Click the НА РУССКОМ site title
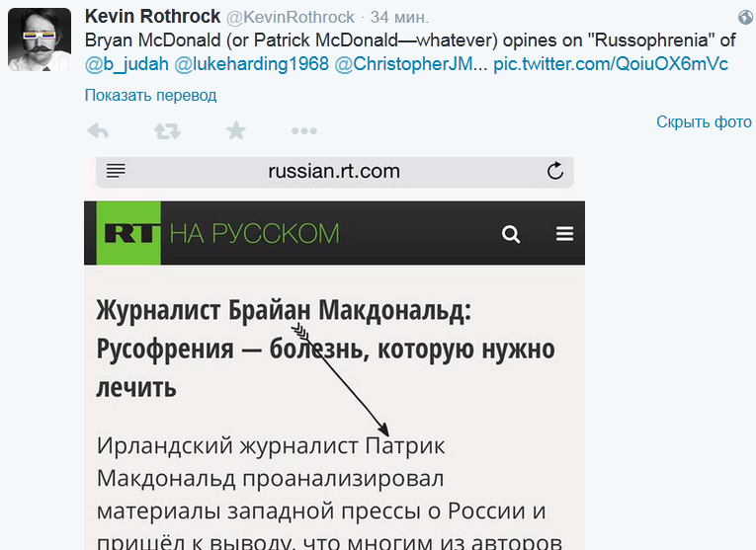This screenshot has height=550, width=756. tap(255, 234)
